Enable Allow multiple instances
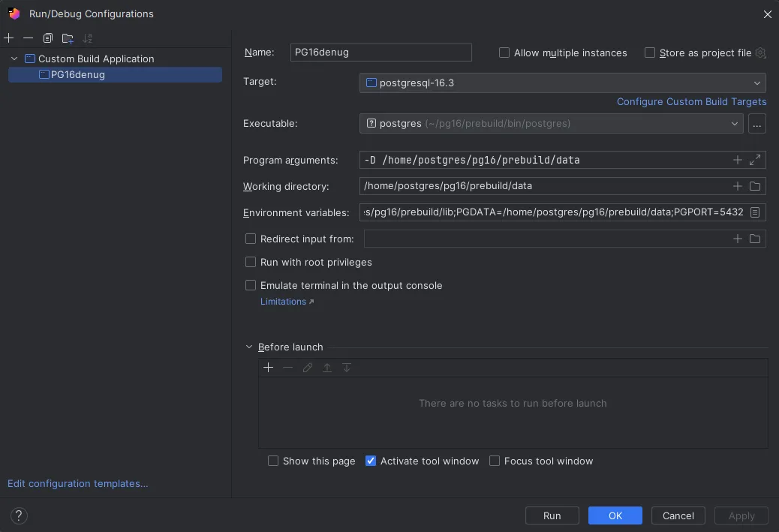 click(x=504, y=53)
